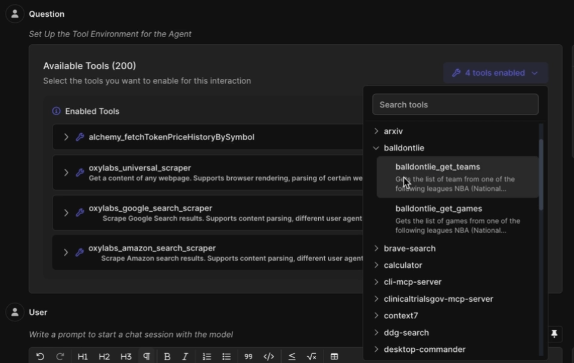Toggle bold formatting
574x363 pixels.
[x=167, y=356]
